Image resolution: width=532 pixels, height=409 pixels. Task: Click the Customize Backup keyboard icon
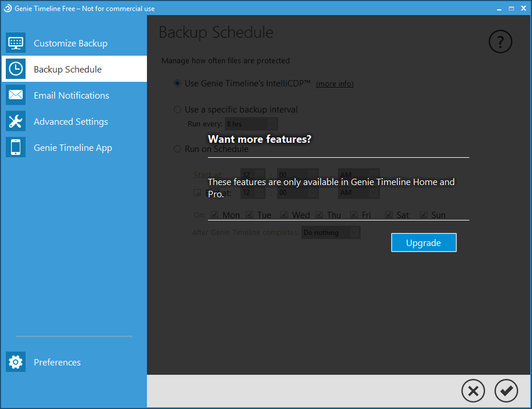(16, 43)
